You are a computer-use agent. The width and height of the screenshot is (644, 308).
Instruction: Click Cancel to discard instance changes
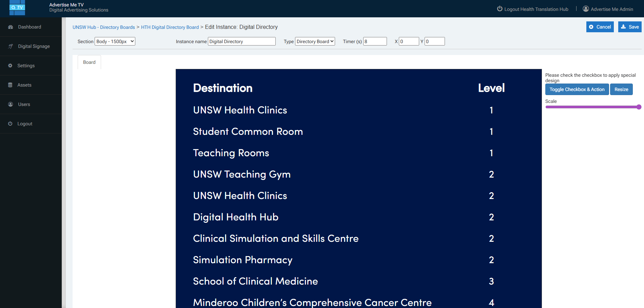(x=600, y=27)
